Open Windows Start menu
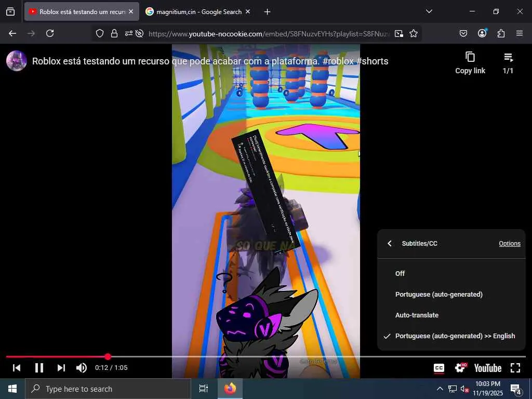The width and height of the screenshot is (532, 399). (12, 389)
